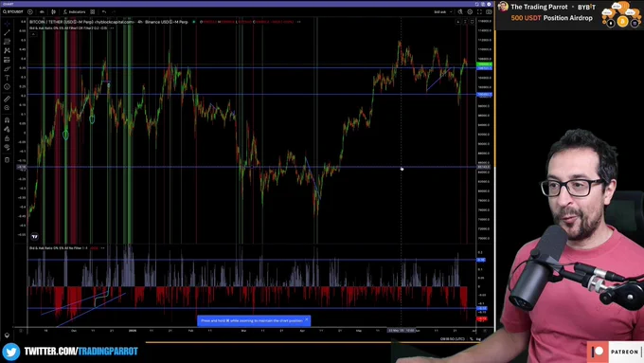
Task: Open twitter.com/TradingParrot link
Action: pyautogui.click(x=80, y=352)
